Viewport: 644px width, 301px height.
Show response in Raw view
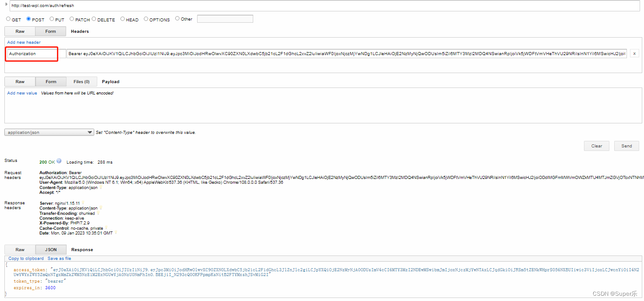pyautogui.click(x=20, y=250)
